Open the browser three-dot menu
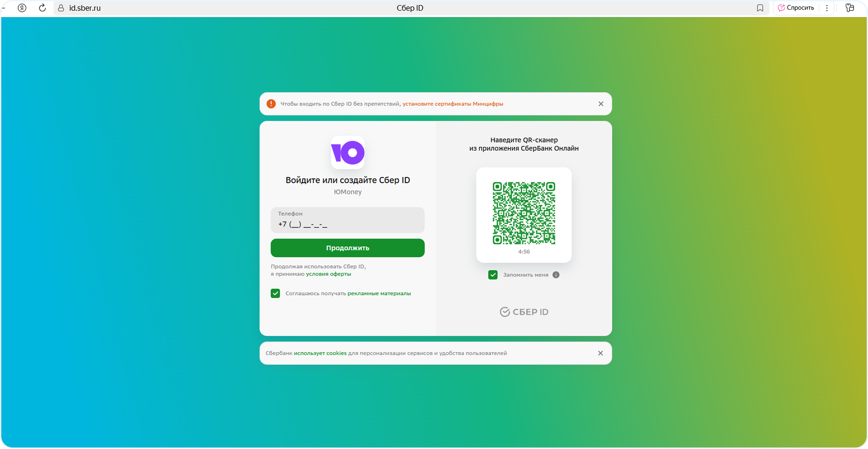Viewport: 868px width, 449px height. [x=827, y=8]
